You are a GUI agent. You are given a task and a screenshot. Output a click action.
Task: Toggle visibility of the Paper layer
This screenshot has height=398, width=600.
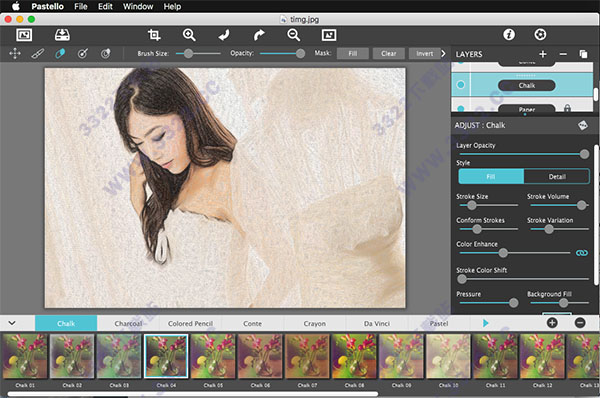(x=461, y=109)
